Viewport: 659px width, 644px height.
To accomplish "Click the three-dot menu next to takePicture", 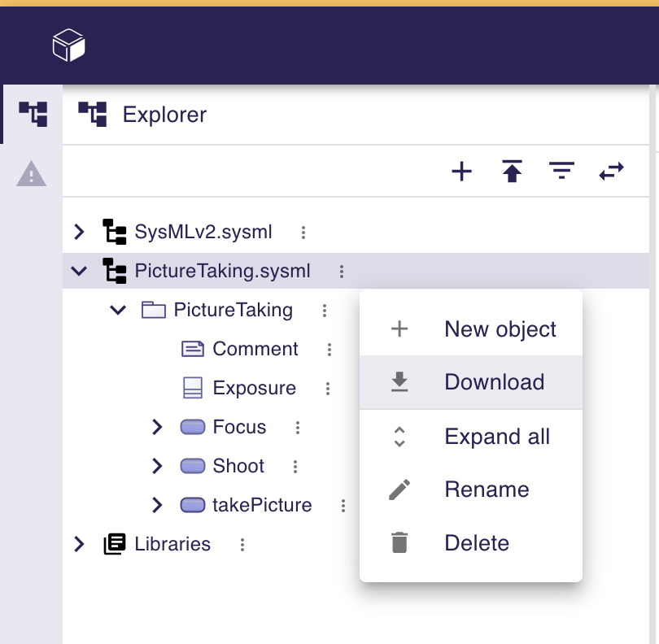I will (343, 505).
